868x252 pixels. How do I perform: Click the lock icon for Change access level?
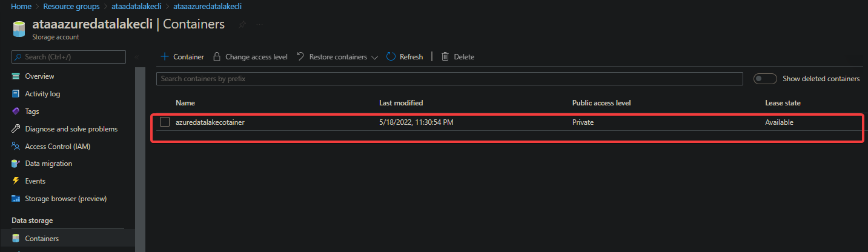[x=217, y=56]
